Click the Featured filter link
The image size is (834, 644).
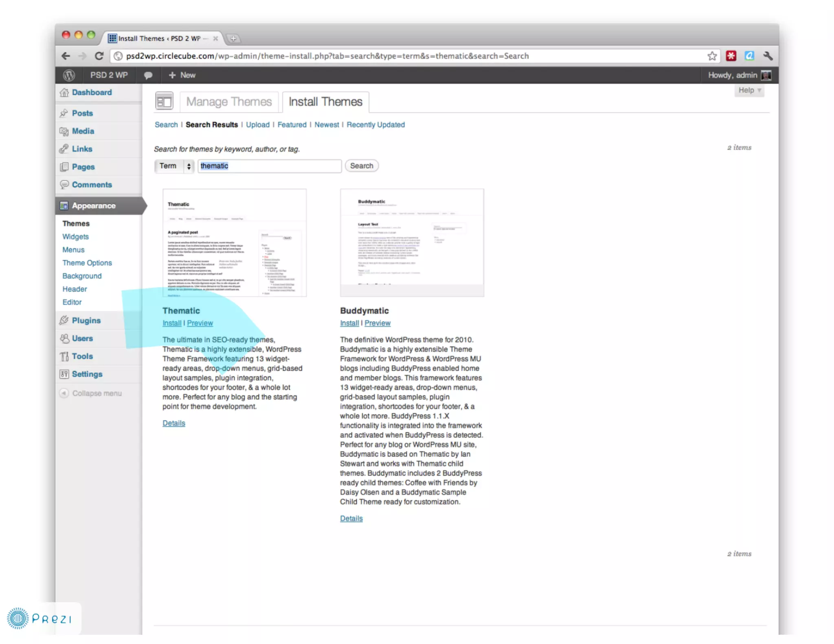click(292, 125)
